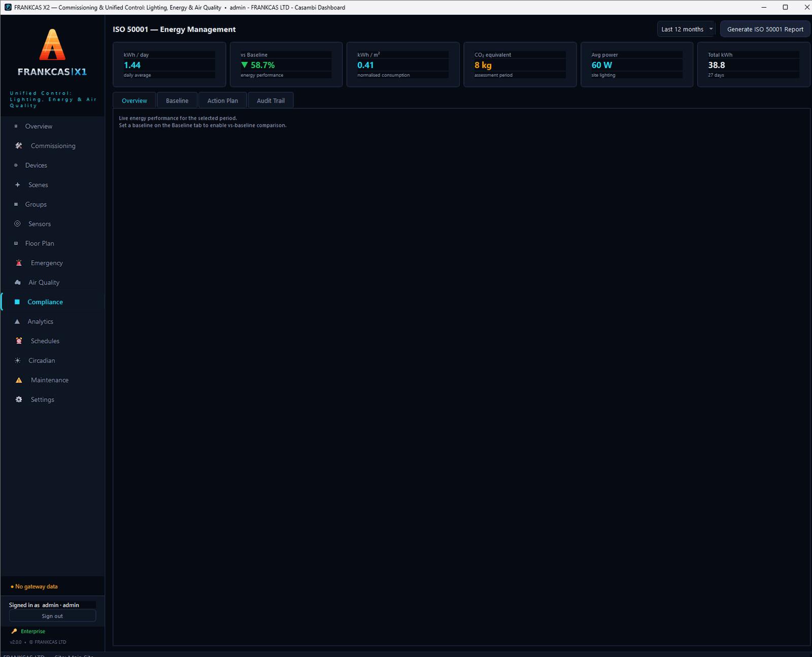Click the kWh / m² value 0.41
This screenshot has height=657, width=812.
(x=365, y=65)
